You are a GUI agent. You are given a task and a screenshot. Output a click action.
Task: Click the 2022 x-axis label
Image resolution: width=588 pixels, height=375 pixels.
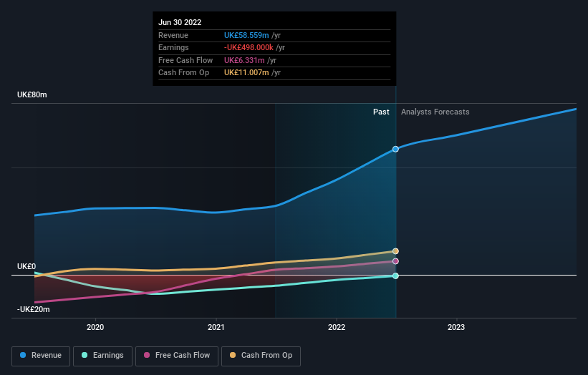tap(337, 327)
